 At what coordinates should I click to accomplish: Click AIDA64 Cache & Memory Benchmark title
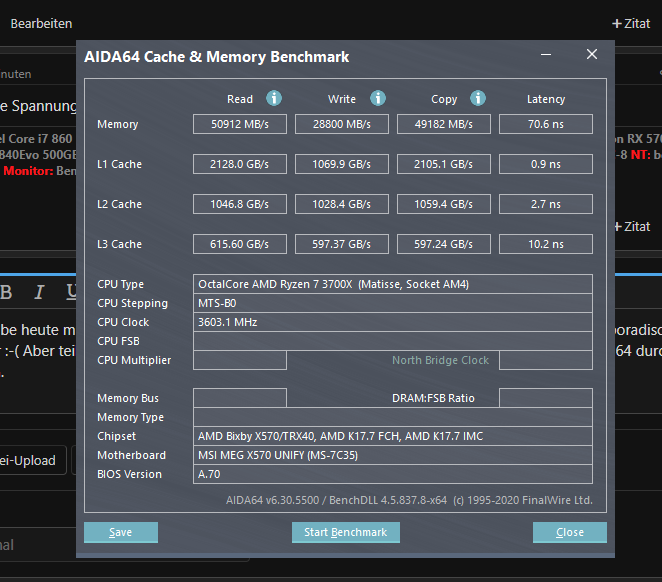click(216, 57)
